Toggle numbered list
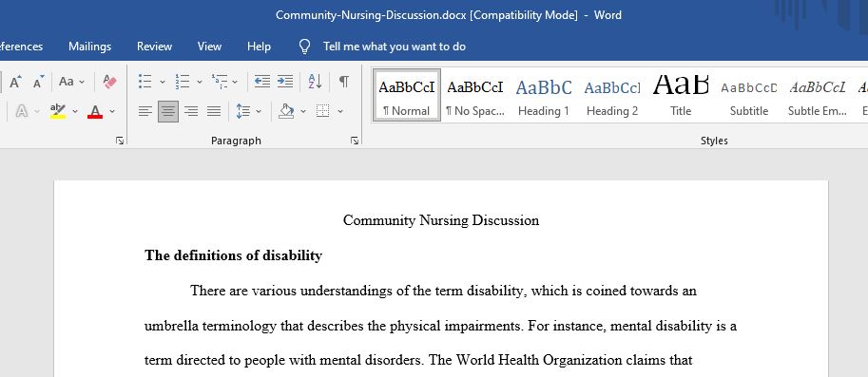This screenshot has width=868, height=377. pyautogui.click(x=183, y=82)
